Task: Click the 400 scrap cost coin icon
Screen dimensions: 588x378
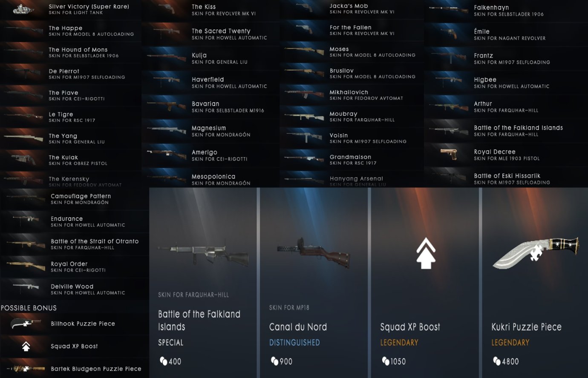Action: tap(163, 361)
